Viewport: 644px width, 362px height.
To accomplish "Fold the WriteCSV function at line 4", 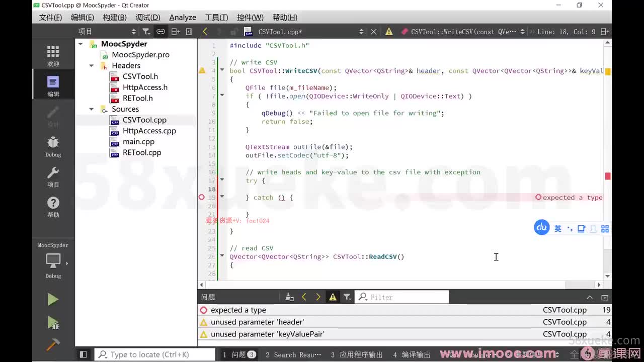I will pyautogui.click(x=222, y=70).
